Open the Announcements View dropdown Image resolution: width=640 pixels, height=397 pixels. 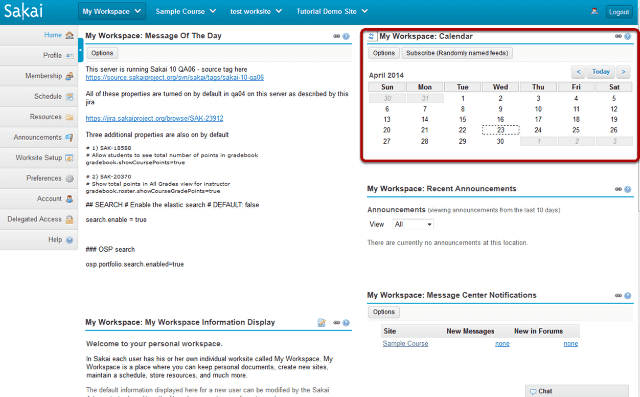pyautogui.click(x=413, y=224)
